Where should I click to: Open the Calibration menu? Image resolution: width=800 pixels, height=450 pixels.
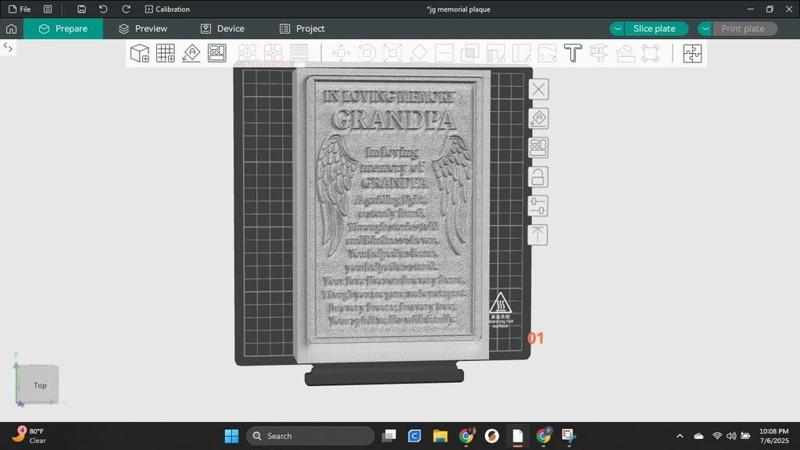click(167, 9)
